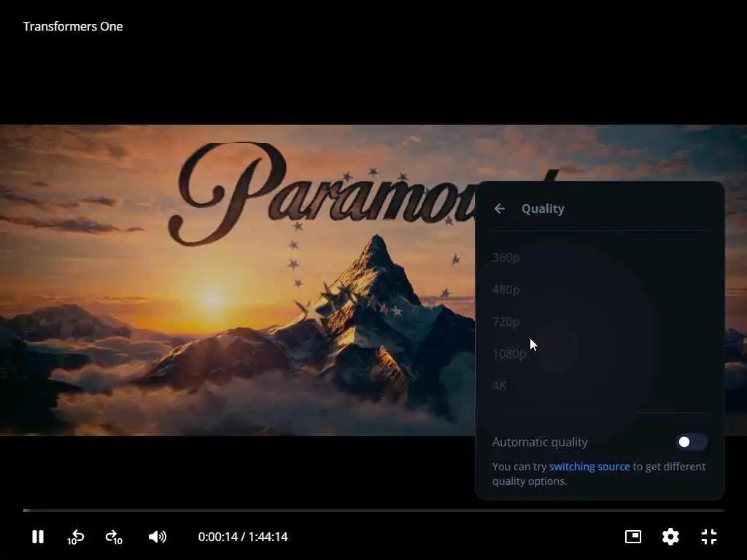Exit fullscreen mode
Image resolution: width=747 pixels, height=560 pixels.
(x=709, y=537)
